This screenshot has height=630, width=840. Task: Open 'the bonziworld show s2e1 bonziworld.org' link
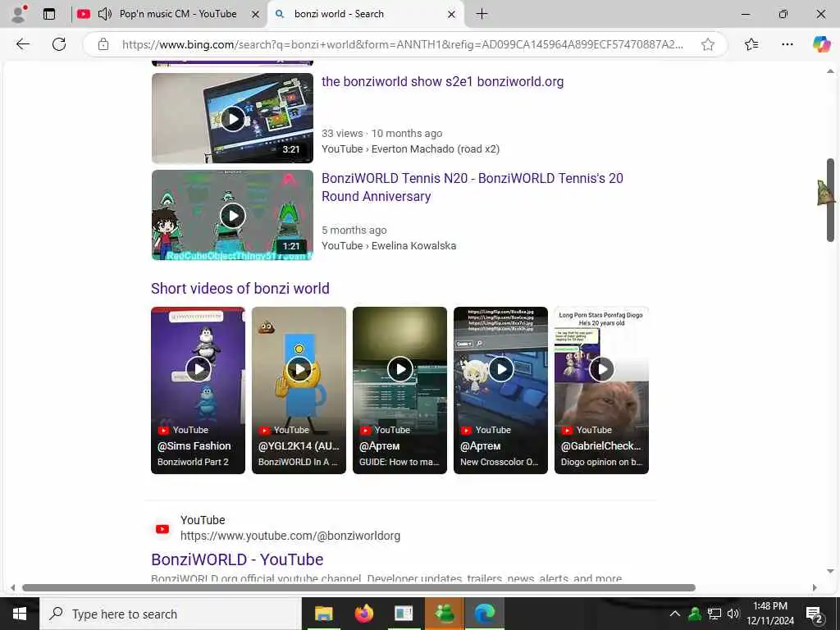tap(442, 82)
